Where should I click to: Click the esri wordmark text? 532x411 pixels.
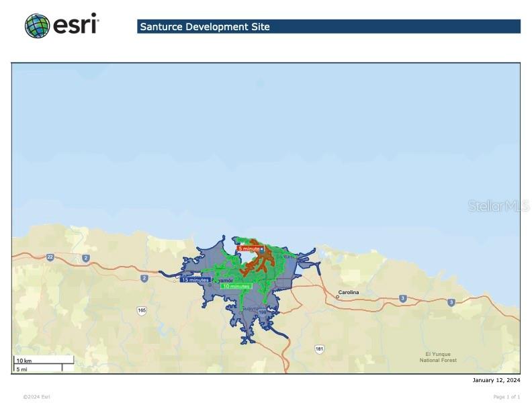76,24
